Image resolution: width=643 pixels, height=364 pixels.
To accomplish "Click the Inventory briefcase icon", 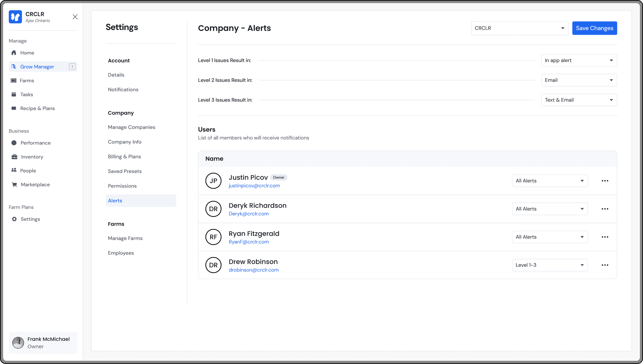I will pos(14,157).
